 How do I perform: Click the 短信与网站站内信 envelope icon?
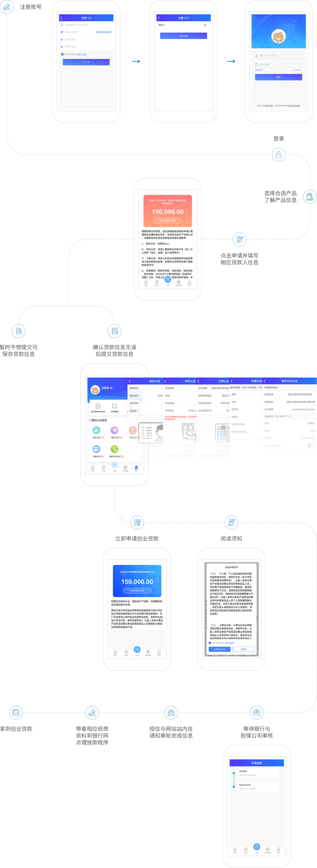tap(171, 713)
